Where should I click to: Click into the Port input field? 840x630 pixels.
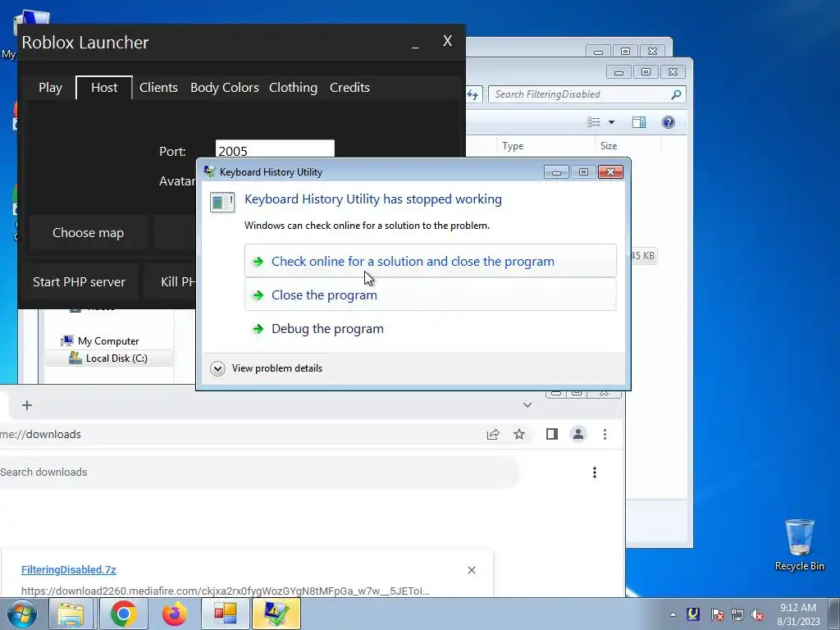point(275,149)
